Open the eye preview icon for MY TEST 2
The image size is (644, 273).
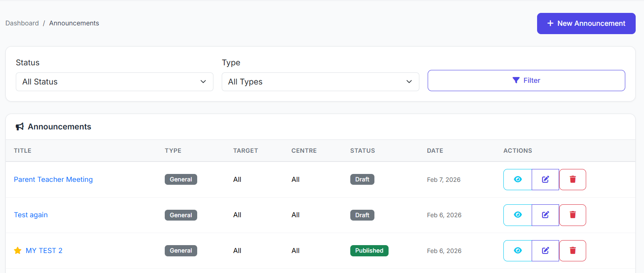pyautogui.click(x=517, y=250)
